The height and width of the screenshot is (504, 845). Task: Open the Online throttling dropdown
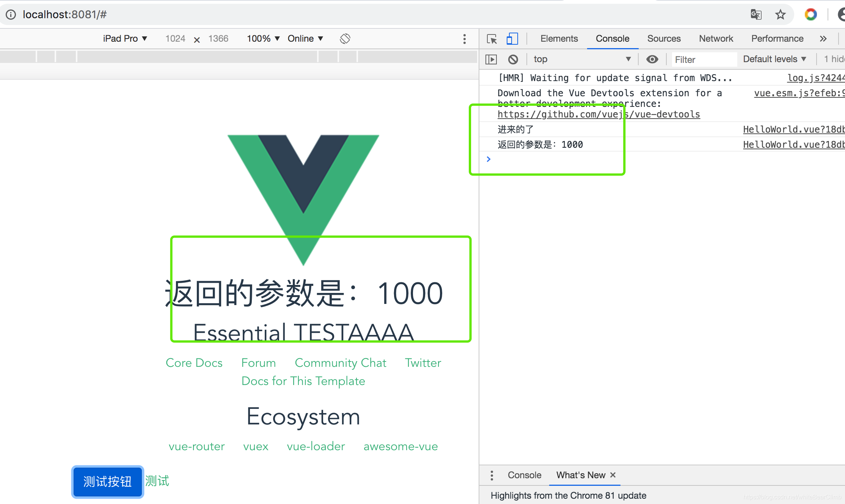pos(305,39)
